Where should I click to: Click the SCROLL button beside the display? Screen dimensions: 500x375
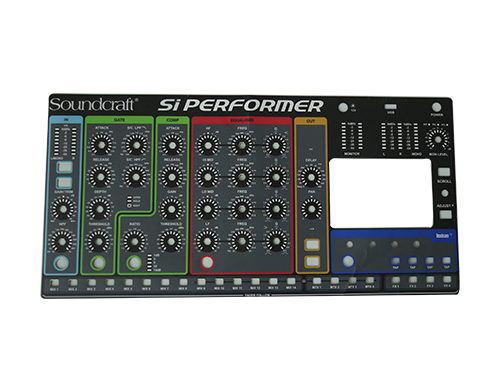click(x=444, y=172)
